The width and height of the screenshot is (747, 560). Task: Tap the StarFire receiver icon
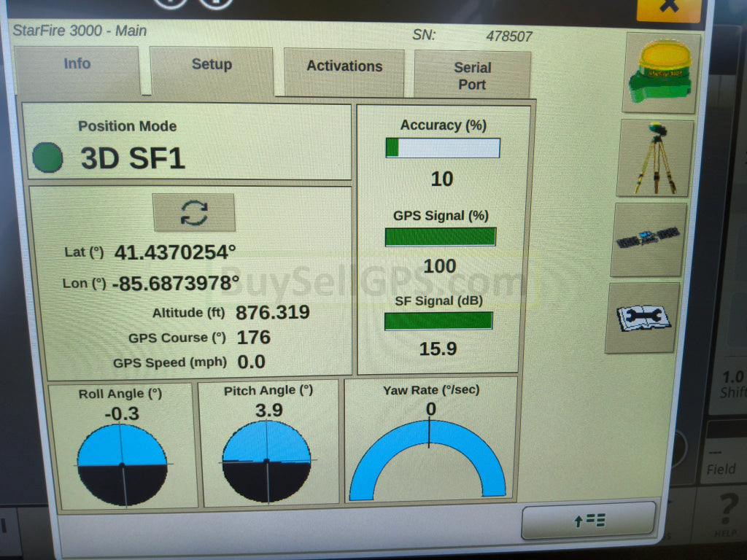[661, 73]
